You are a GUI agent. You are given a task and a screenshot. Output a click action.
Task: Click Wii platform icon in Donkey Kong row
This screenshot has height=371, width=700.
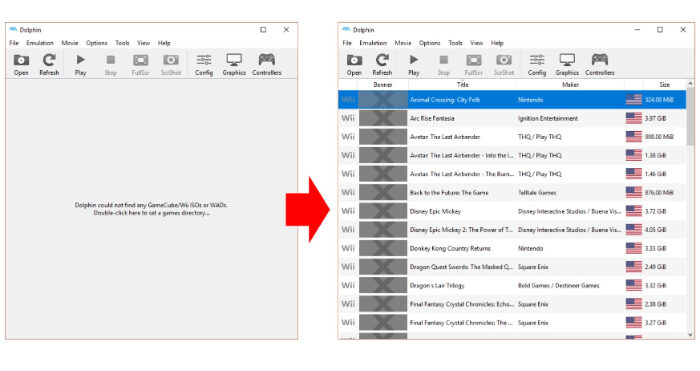pyautogui.click(x=348, y=248)
